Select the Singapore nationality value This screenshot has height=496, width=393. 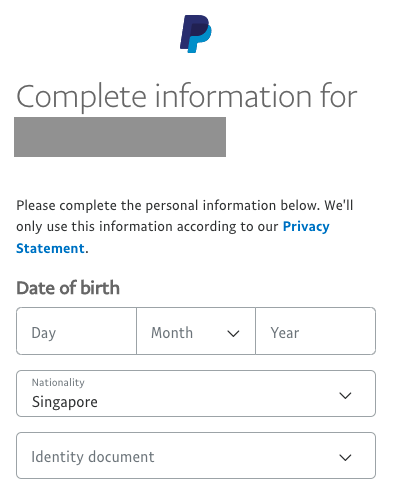(65, 402)
